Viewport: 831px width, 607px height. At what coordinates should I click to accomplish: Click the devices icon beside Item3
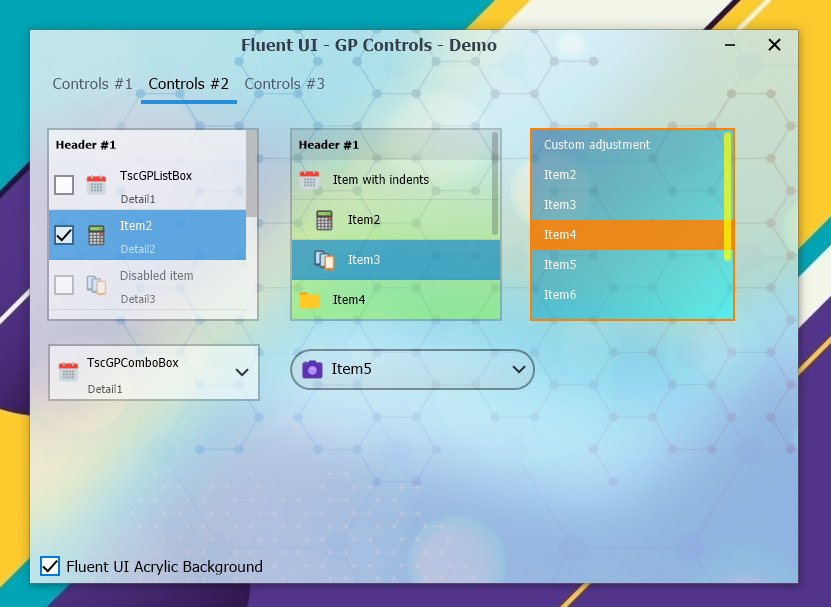[x=324, y=260]
